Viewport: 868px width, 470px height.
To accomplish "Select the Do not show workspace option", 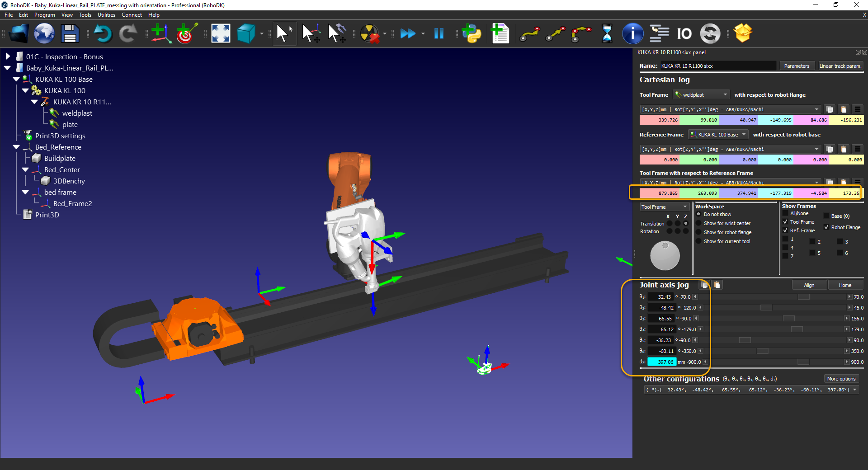I will (x=698, y=214).
